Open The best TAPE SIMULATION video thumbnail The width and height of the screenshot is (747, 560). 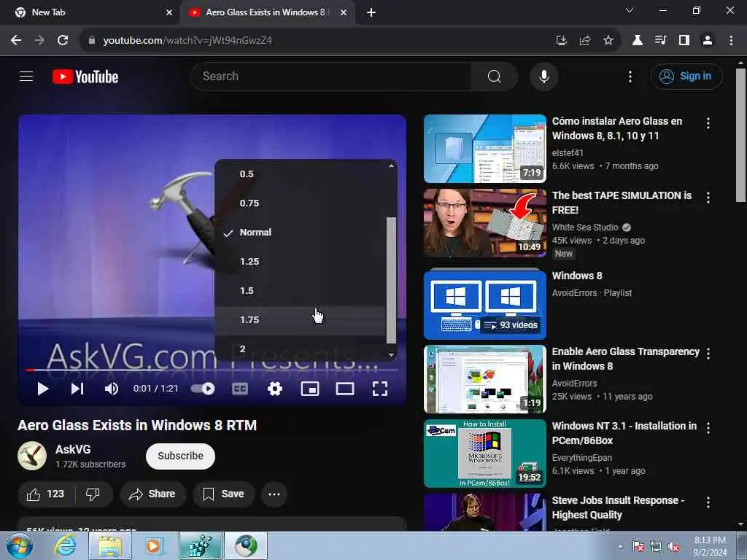click(x=485, y=223)
